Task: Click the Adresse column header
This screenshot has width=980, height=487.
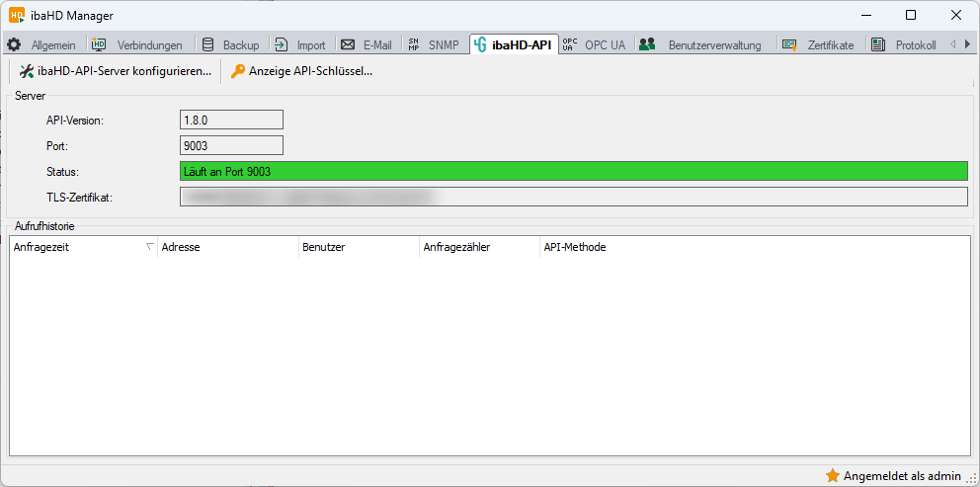Action: (227, 247)
